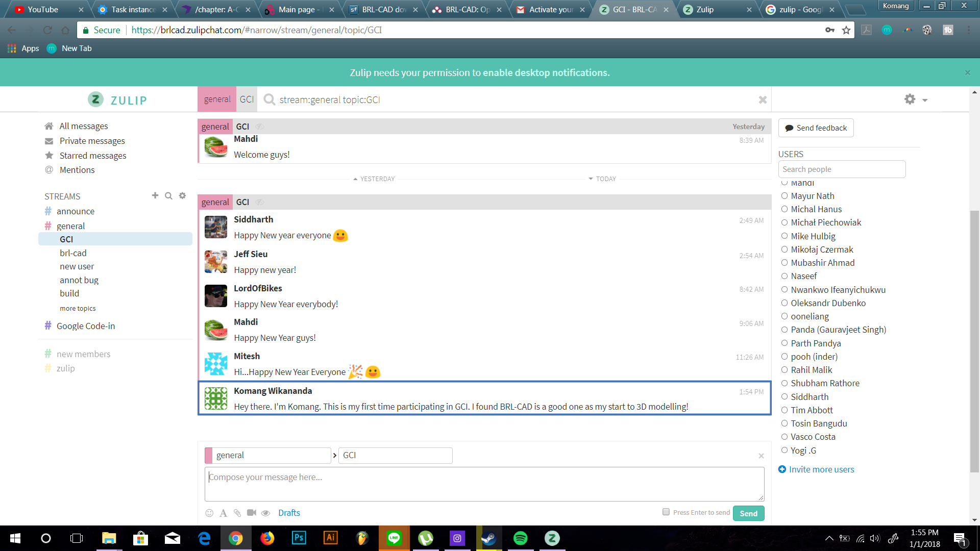Edit the topic field GCI

(x=396, y=455)
